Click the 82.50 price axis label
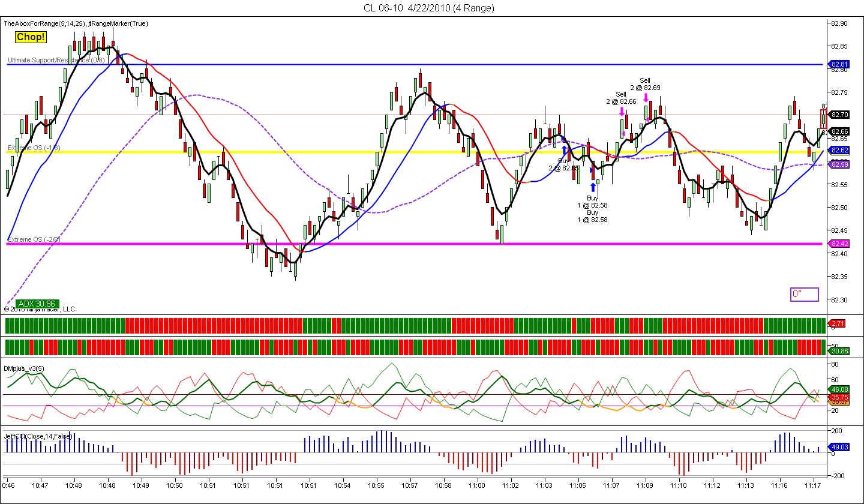This screenshot has width=864, height=504. tap(839, 208)
